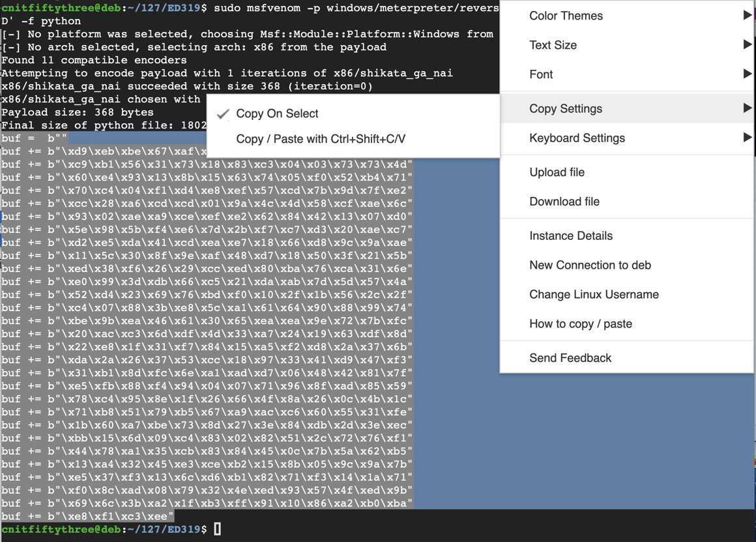The width and height of the screenshot is (756, 542).
Task: Click the 'No arch selected' output line
Action: (x=194, y=48)
